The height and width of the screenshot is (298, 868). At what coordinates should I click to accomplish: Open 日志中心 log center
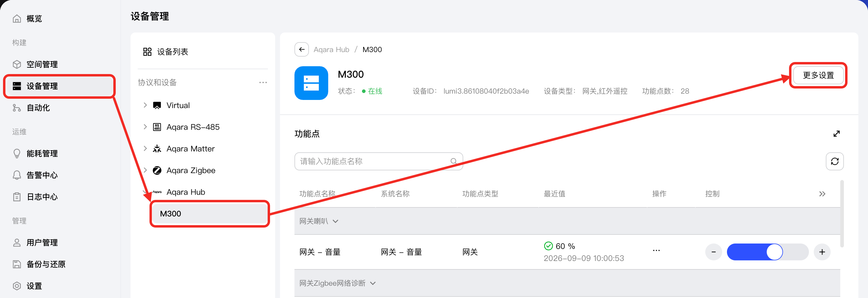tap(35, 197)
